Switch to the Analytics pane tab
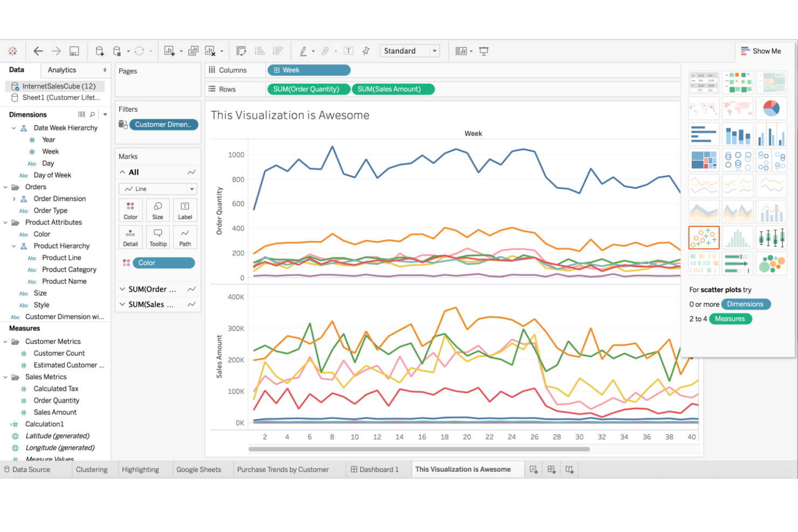 [60, 70]
